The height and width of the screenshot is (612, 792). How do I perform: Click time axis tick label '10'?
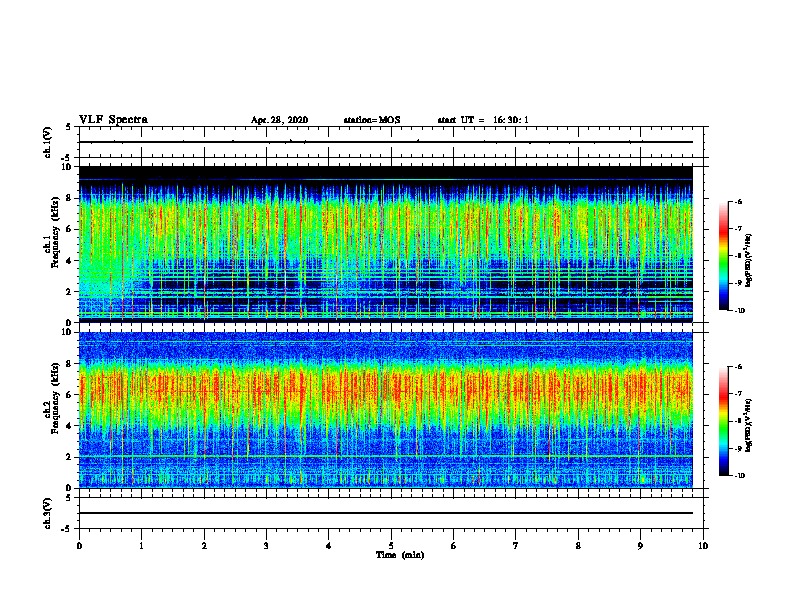[x=703, y=546]
